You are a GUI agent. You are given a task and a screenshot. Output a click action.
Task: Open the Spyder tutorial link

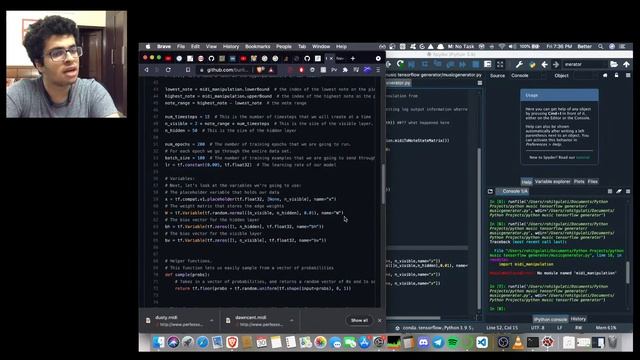[x=582, y=157]
